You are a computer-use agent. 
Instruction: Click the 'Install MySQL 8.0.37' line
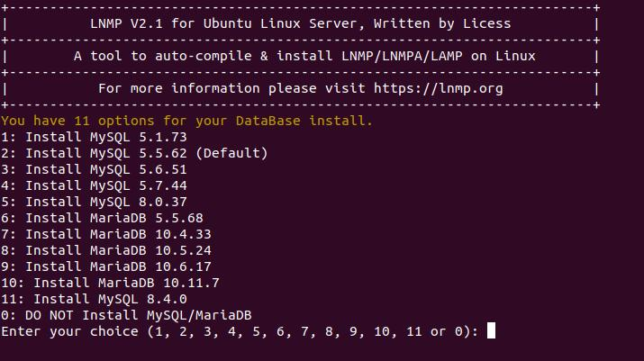94,202
